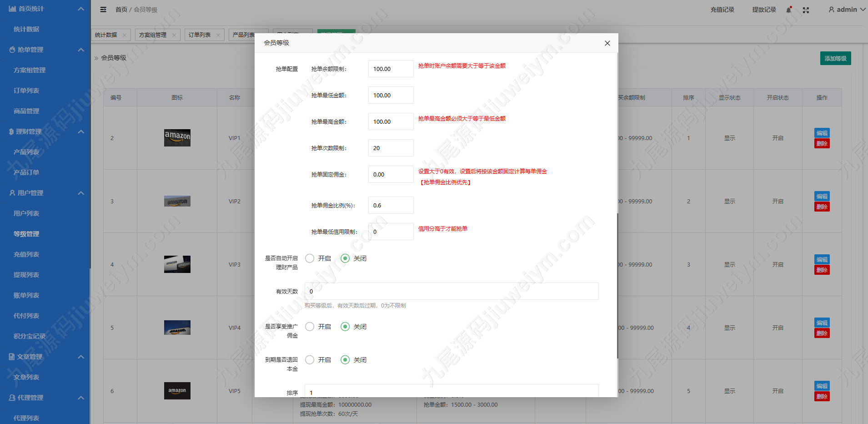868x424 pixels.
Task: Toggle the sidebar collapse hamburger icon
Action: (103, 10)
